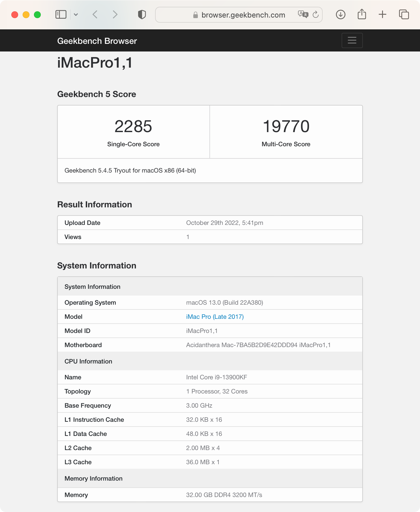Close the Safari window with red button
This screenshot has width=420, height=512.
(x=15, y=15)
